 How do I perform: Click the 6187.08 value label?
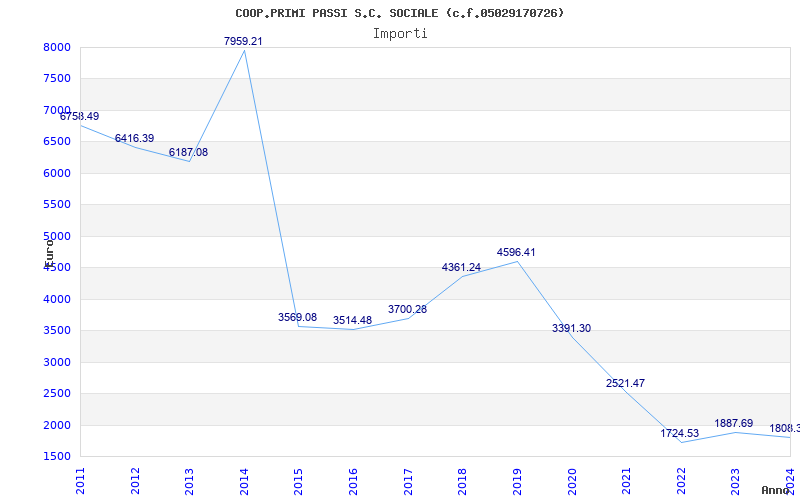pyautogui.click(x=188, y=152)
